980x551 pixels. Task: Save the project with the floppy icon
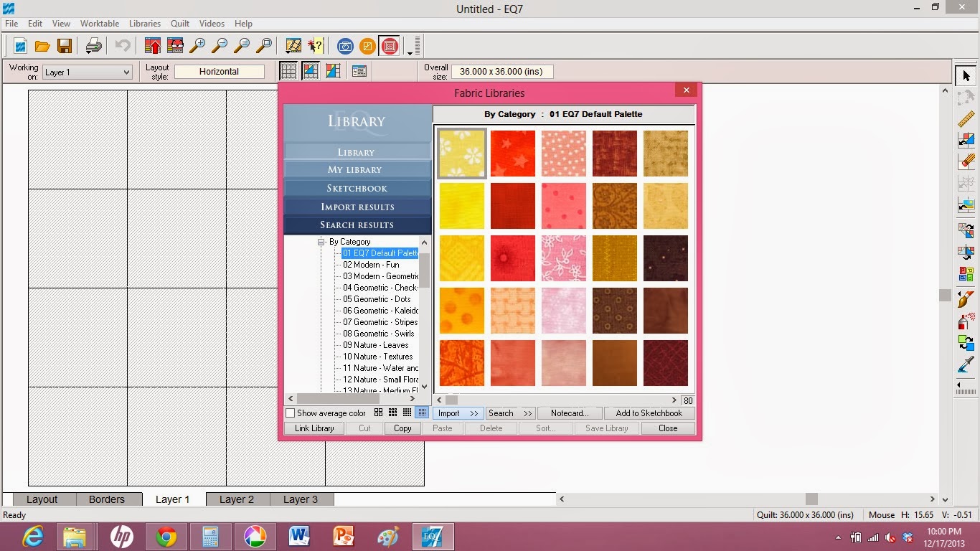[65, 47]
